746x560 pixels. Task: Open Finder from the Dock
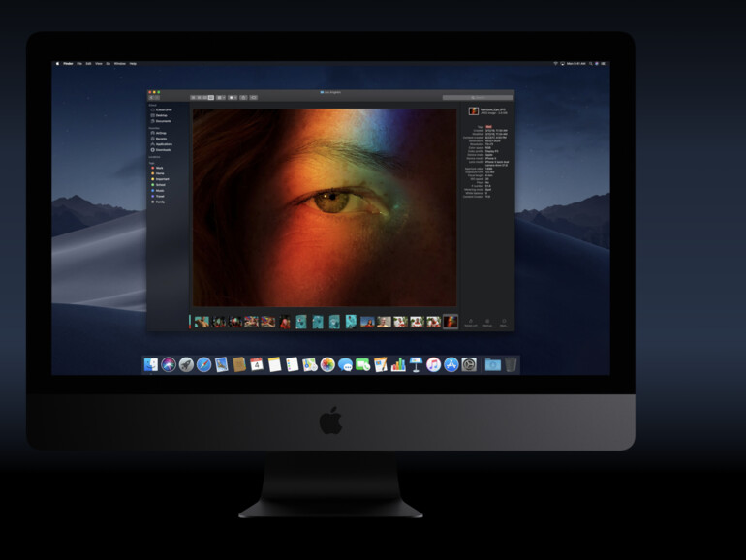tap(151, 365)
